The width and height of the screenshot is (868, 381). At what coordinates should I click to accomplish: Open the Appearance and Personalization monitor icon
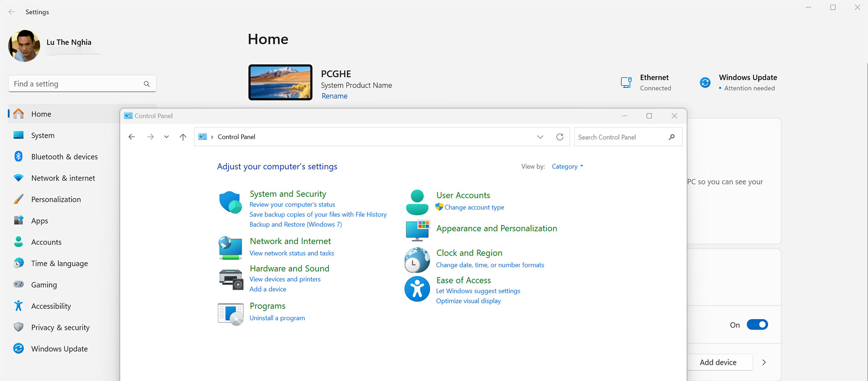418,230
